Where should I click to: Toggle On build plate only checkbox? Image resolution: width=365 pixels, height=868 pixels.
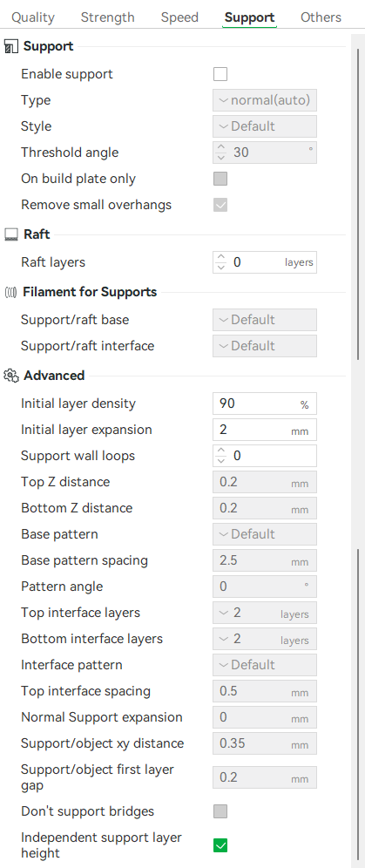pyautogui.click(x=220, y=179)
